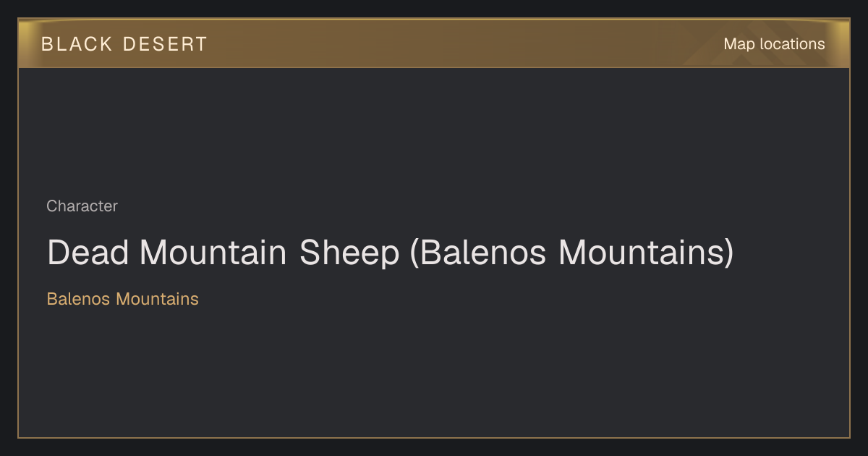Click the word Map in the header link

click(739, 44)
